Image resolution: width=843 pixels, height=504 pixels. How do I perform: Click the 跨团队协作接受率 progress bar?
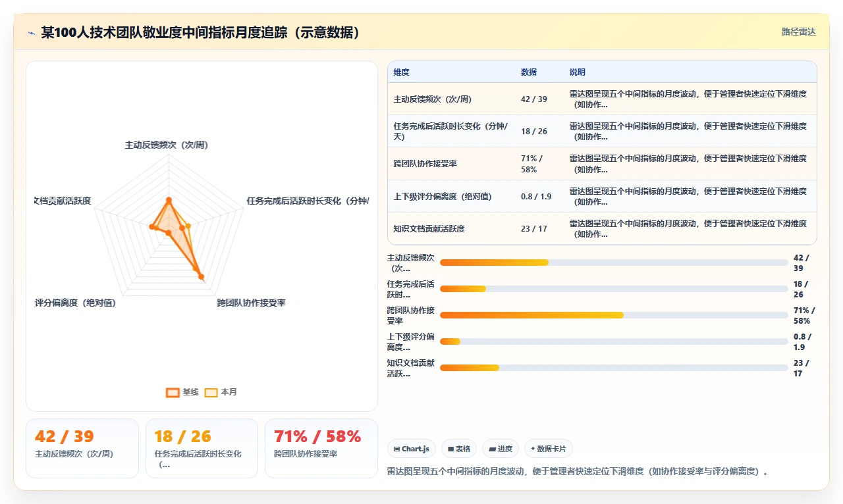[614, 315]
